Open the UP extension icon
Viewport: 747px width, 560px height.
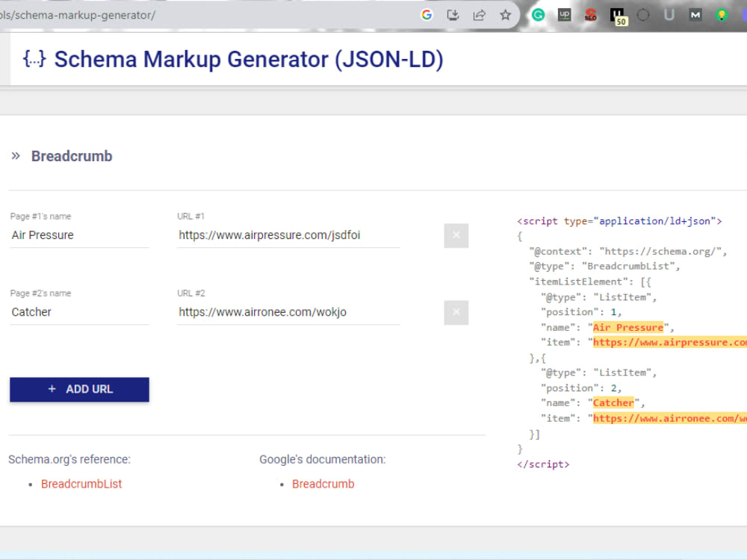coord(565,15)
